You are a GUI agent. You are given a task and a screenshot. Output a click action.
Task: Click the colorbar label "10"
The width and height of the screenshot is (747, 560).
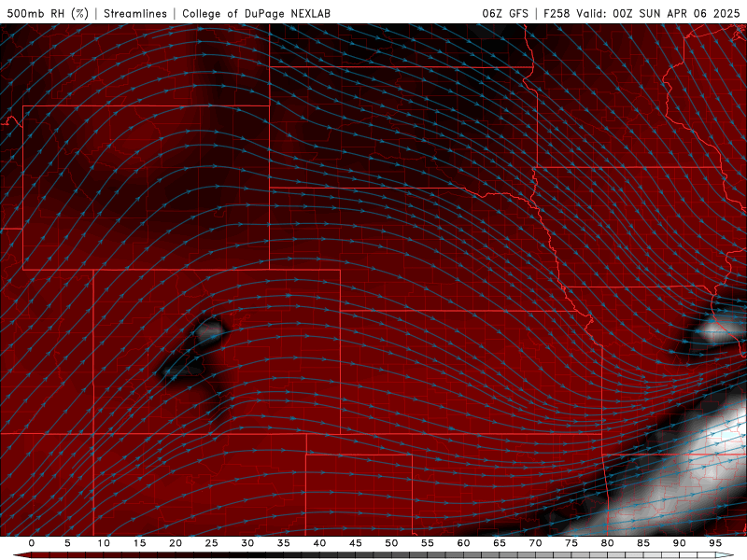(104, 543)
